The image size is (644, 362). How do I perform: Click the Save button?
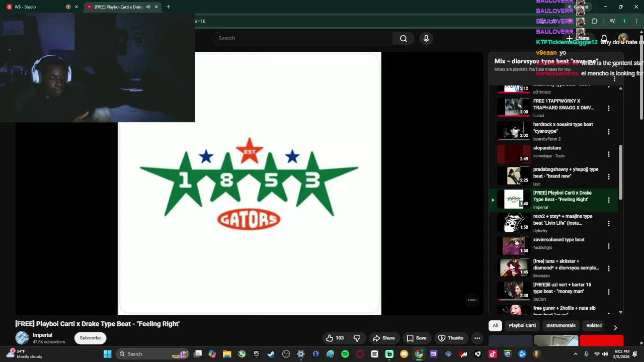417,338
